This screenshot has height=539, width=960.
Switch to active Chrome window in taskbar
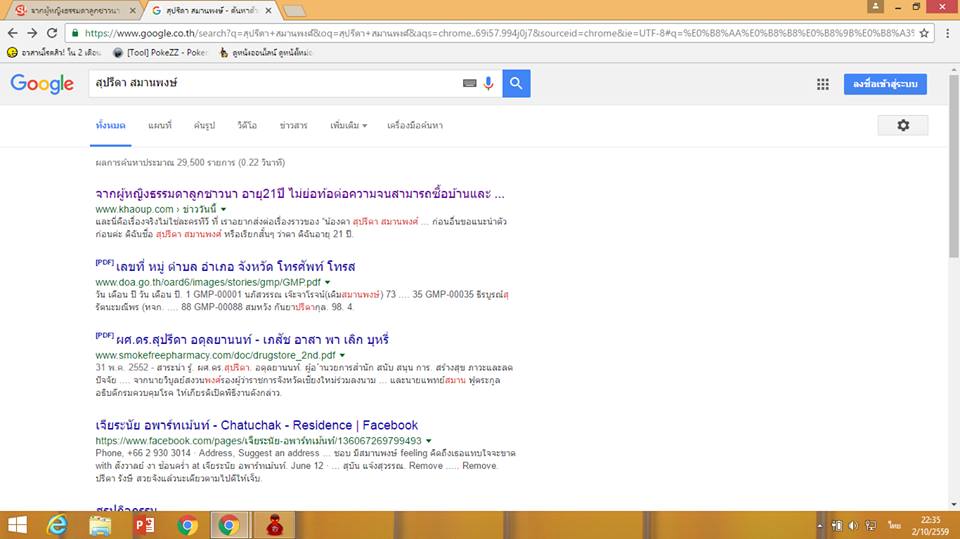coord(229,526)
